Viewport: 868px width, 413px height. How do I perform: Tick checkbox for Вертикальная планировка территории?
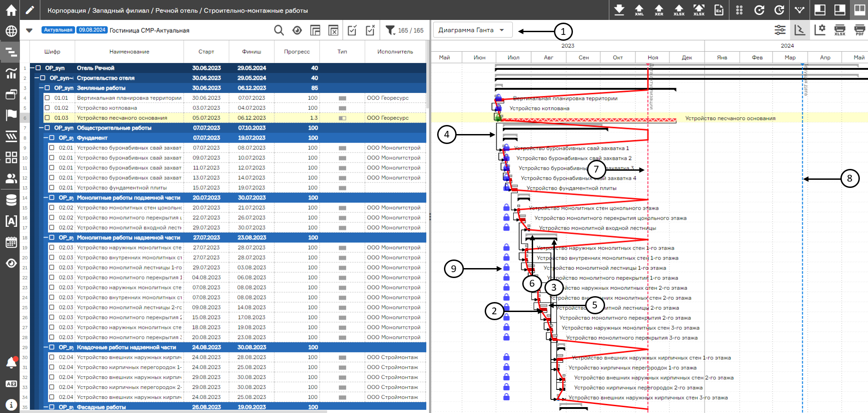point(47,98)
